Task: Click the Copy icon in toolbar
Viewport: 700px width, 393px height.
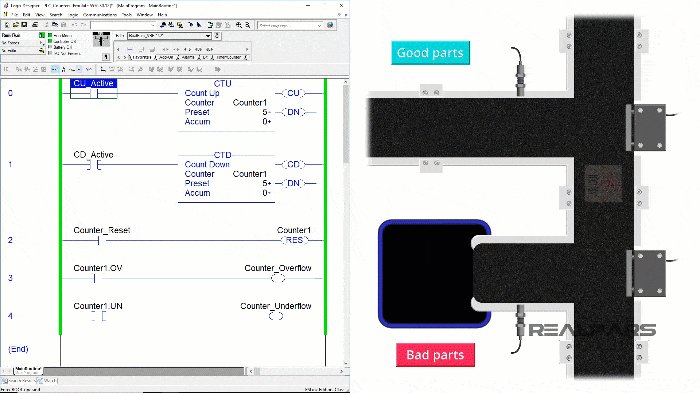Action: click(x=55, y=25)
